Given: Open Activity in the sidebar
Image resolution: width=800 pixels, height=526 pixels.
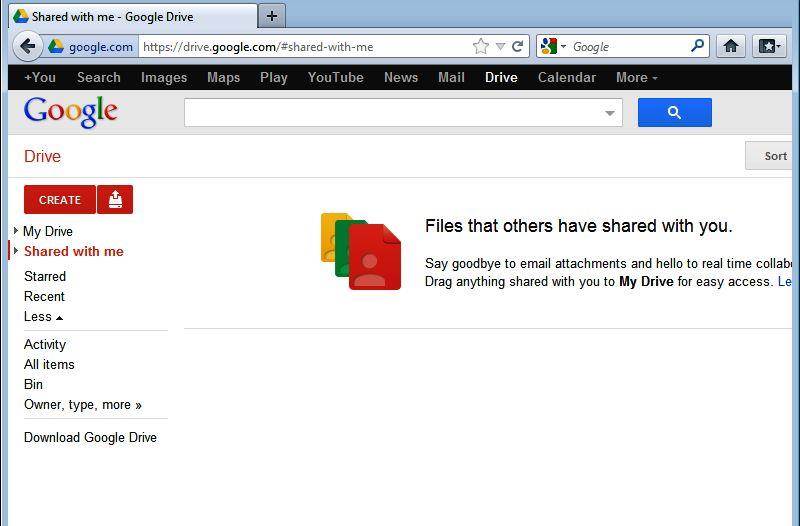Looking at the screenshot, I should pos(45,344).
